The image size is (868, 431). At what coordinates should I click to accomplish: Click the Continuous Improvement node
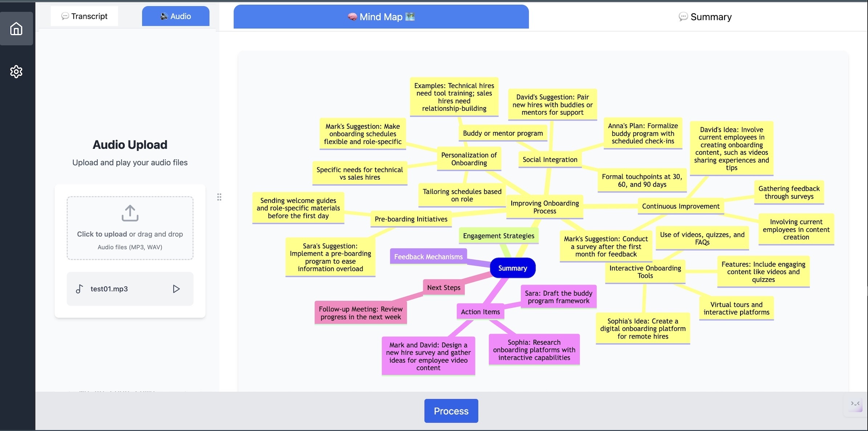680,206
